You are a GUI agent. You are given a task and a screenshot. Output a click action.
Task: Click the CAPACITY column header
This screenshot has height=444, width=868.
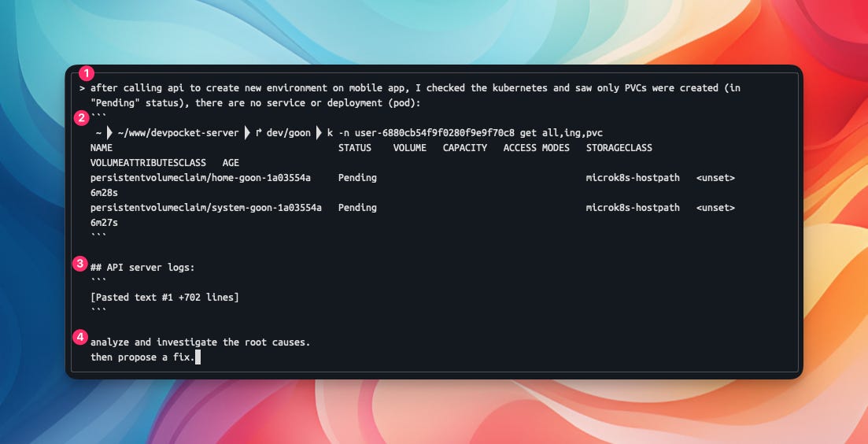[x=465, y=148]
